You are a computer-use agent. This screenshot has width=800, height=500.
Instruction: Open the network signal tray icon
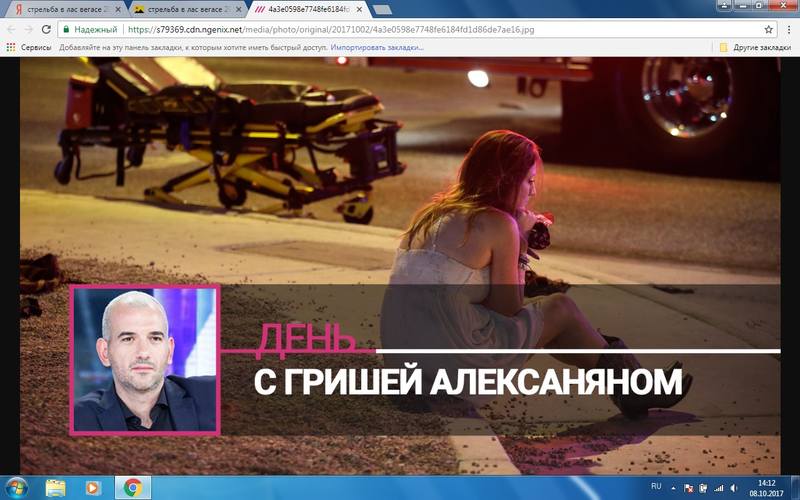pos(718,488)
